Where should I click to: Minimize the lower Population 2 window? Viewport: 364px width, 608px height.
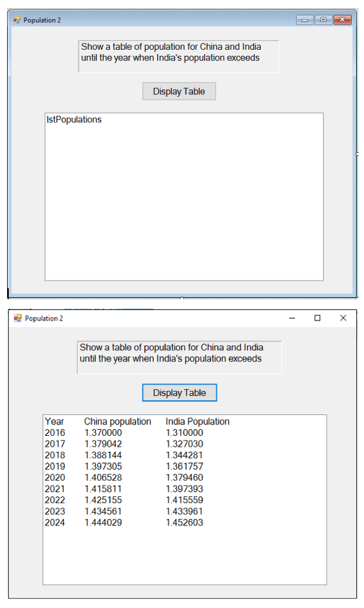pyautogui.click(x=292, y=318)
